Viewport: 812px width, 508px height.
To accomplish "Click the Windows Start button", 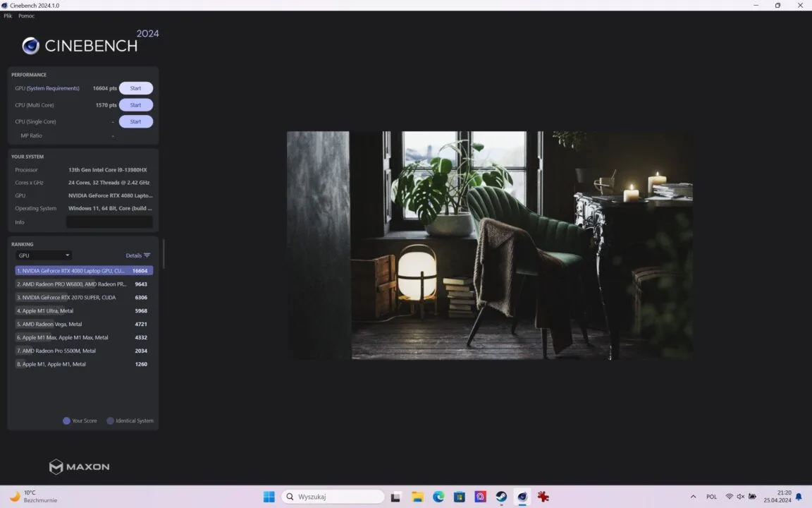I will (269, 497).
